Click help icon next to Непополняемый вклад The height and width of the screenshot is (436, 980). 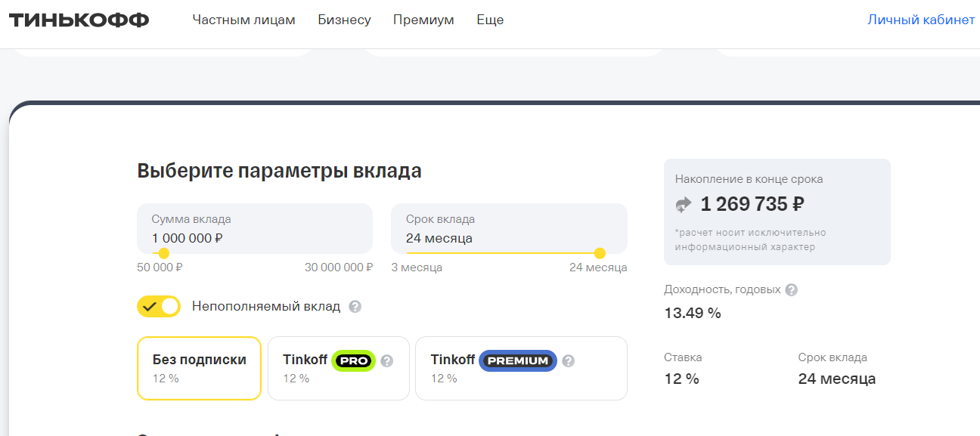click(x=355, y=307)
